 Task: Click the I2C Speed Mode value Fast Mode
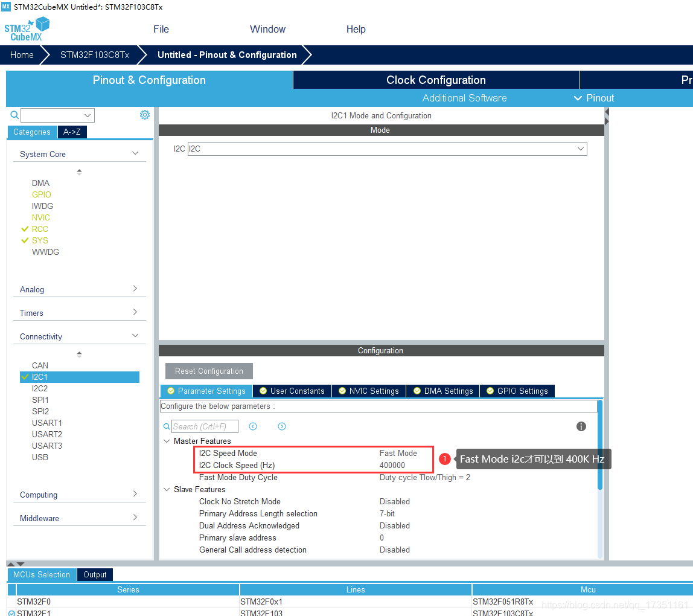click(x=398, y=454)
